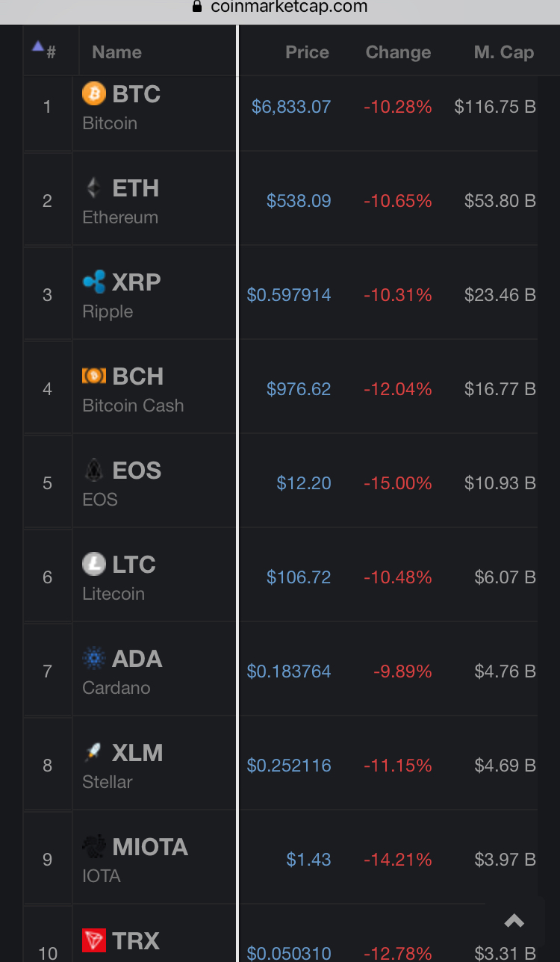Click the Litecoin silver logo icon
Image resolution: width=560 pixels, height=962 pixels.
pos(94,564)
